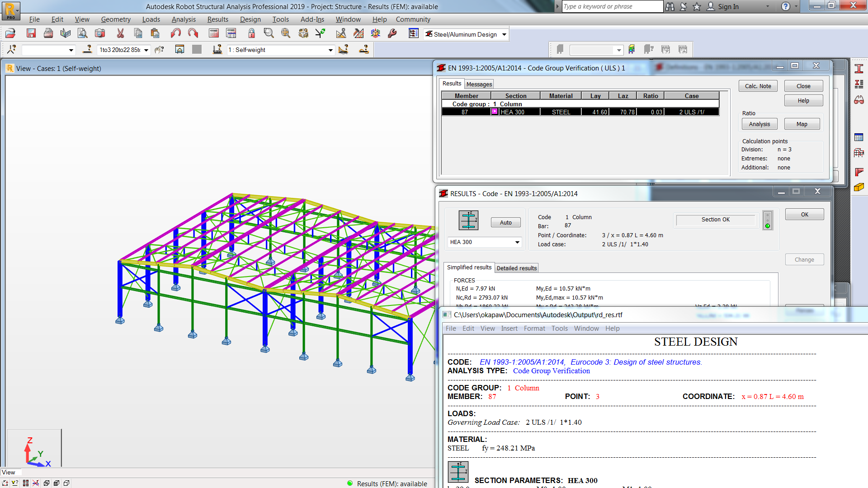Image resolution: width=868 pixels, height=488 pixels.
Task: Click the Calculations calculator icon
Action: [x=214, y=33]
